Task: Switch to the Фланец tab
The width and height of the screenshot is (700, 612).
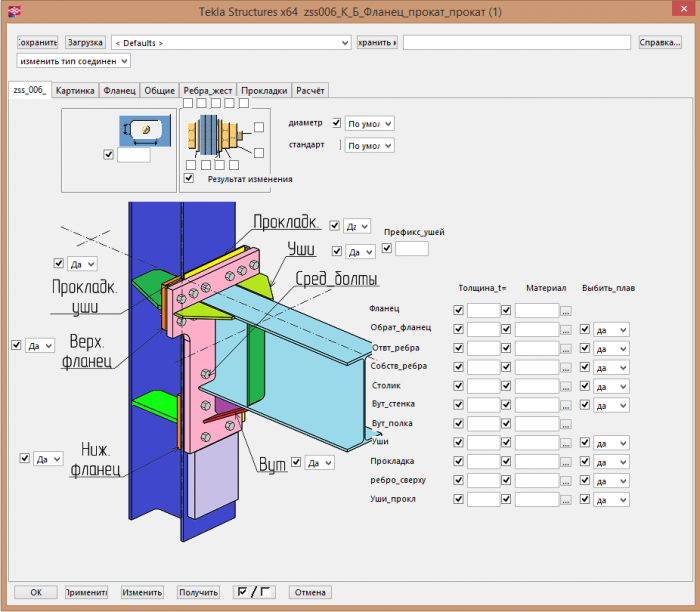Action: pyautogui.click(x=120, y=90)
